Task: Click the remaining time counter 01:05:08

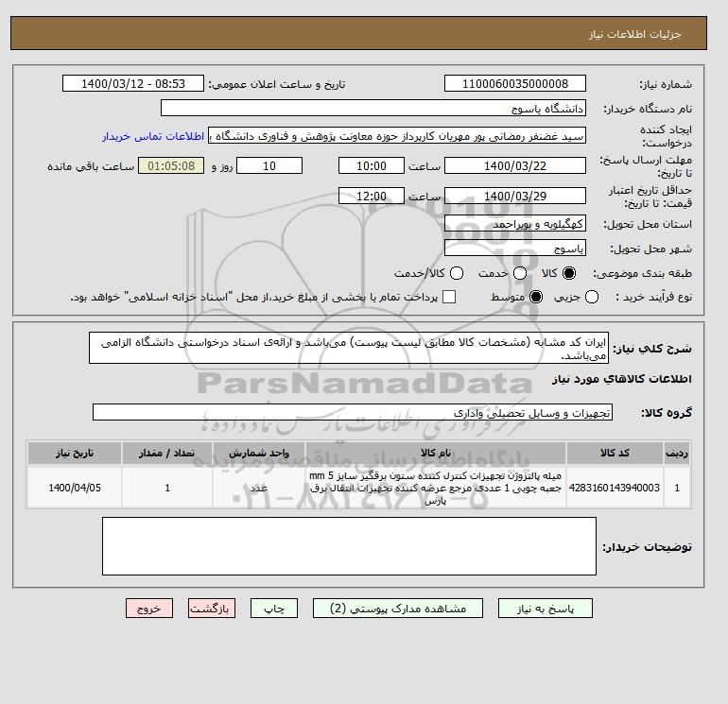Action: tap(171, 165)
